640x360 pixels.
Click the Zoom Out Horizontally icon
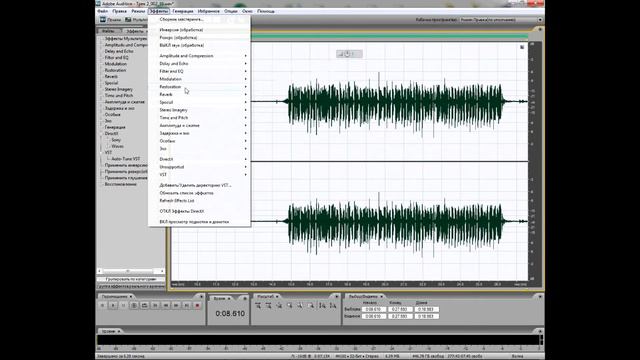(269, 305)
